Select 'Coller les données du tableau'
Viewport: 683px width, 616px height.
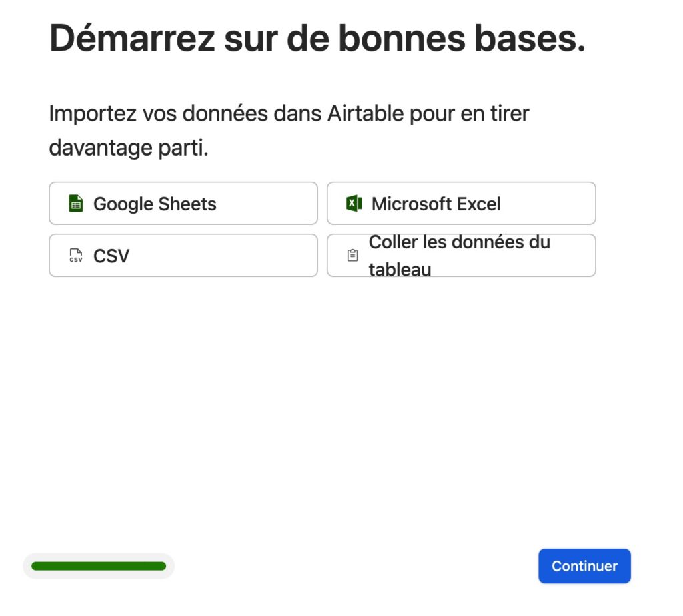coord(461,255)
